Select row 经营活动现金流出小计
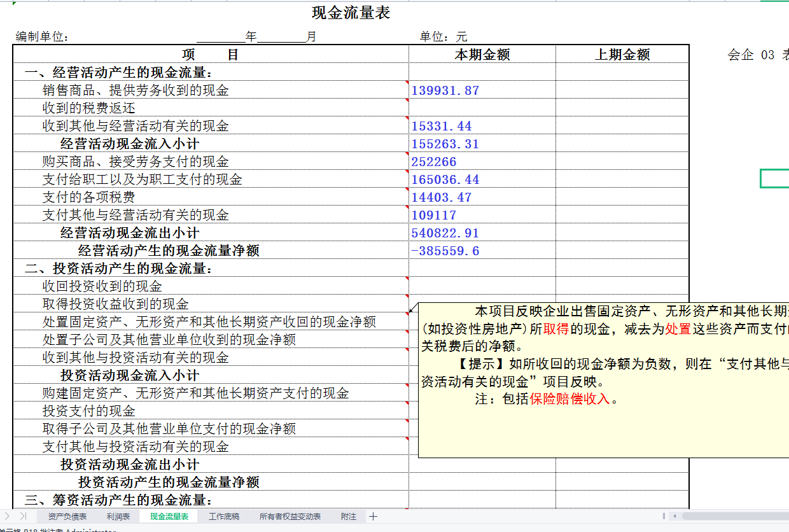This screenshot has height=532, width=789. [130, 233]
